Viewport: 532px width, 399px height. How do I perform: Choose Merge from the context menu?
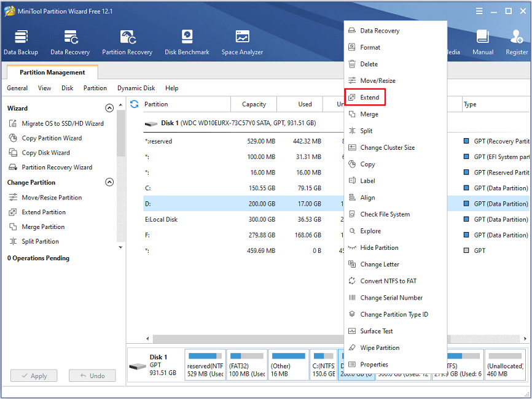pyautogui.click(x=395, y=114)
